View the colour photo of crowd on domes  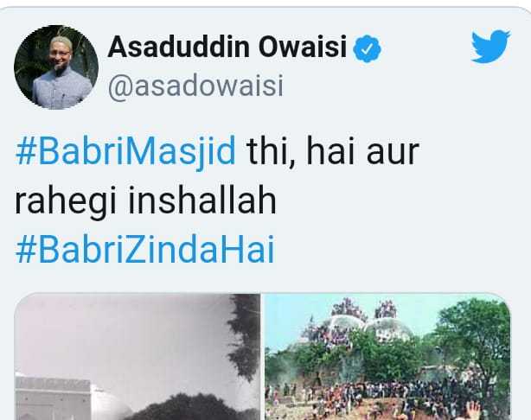pyautogui.click(x=387, y=357)
